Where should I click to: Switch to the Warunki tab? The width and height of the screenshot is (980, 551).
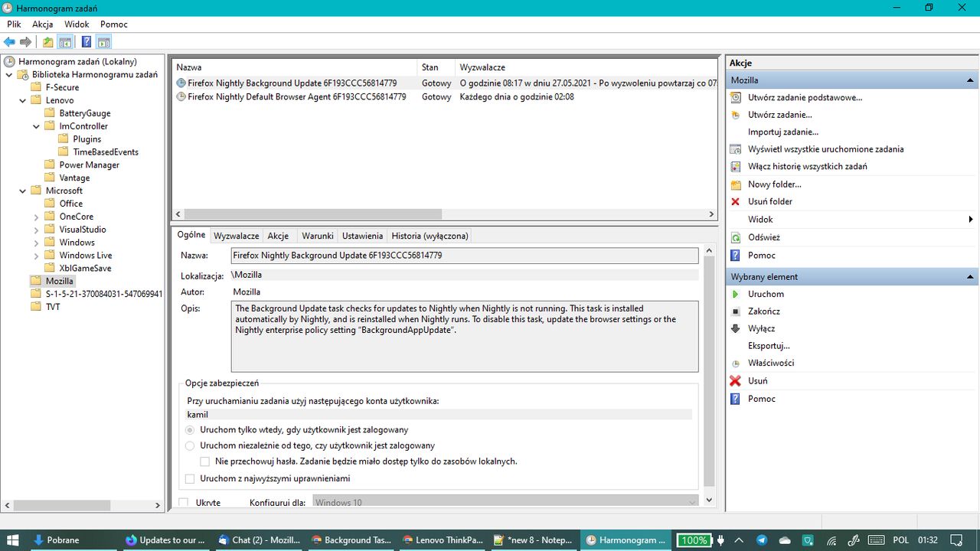[318, 236]
